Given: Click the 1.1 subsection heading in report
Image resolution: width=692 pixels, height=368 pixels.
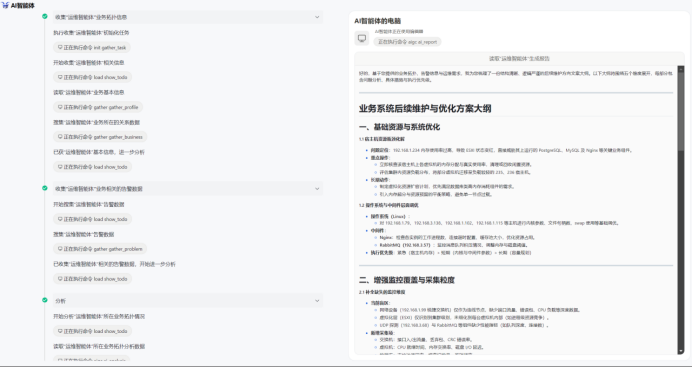Looking at the screenshot, I should pyautogui.click(x=382, y=139).
